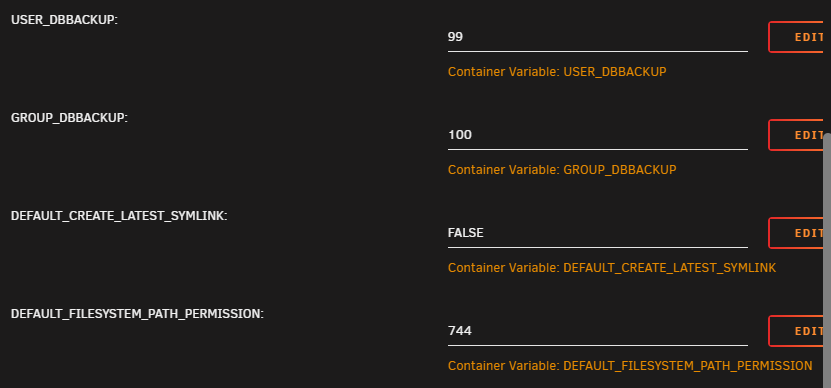Viewport: 831px width, 388px height.
Task: Focus the GROUP_DBBACKUP field containing 100
Action: point(598,135)
